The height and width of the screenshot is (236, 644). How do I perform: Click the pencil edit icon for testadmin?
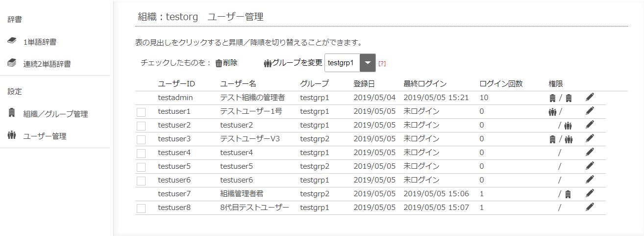pyautogui.click(x=590, y=98)
